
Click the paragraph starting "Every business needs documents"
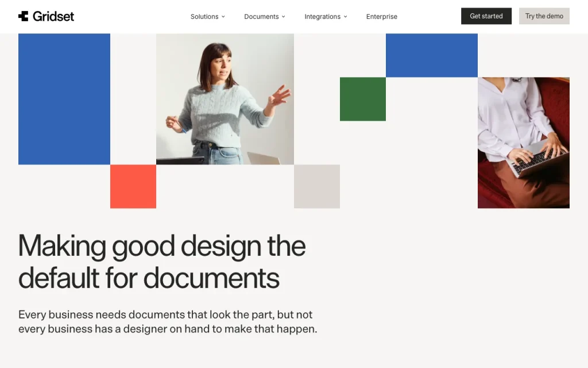coord(168,321)
